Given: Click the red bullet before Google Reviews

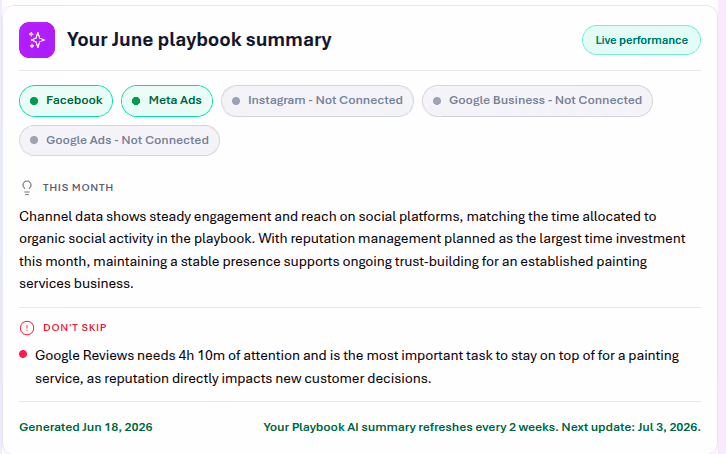Looking at the screenshot, I should pos(23,354).
